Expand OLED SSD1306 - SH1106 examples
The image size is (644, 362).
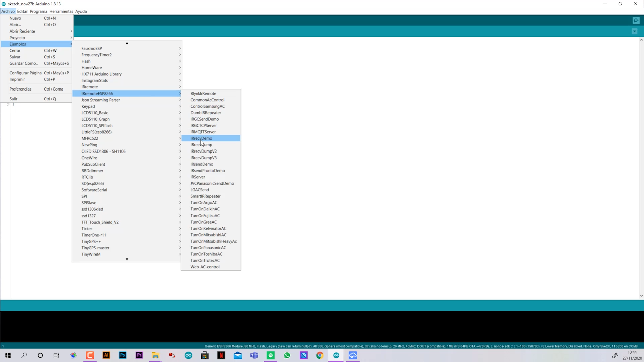point(127,151)
